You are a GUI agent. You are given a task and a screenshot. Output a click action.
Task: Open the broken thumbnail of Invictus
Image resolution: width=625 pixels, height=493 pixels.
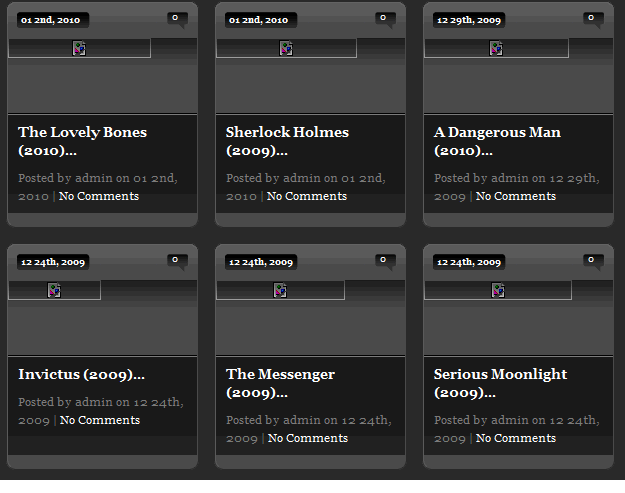pos(55,290)
